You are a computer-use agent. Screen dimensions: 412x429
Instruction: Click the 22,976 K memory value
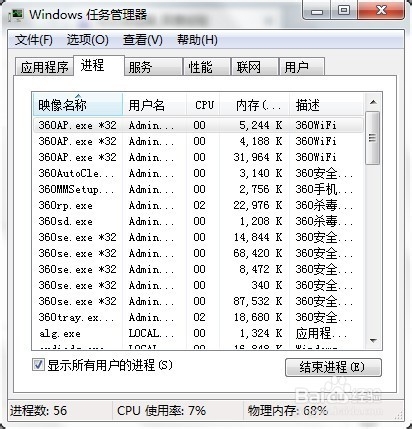[x=258, y=205]
